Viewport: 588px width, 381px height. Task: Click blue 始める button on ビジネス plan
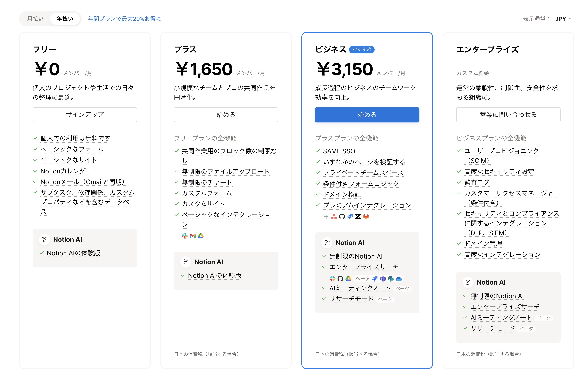(367, 115)
